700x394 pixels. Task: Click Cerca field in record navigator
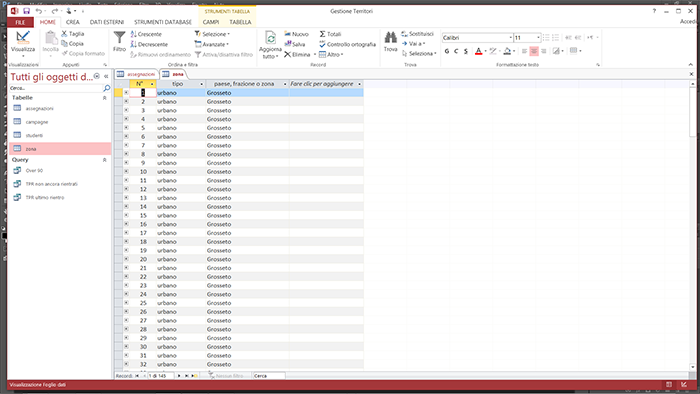[x=268, y=376]
